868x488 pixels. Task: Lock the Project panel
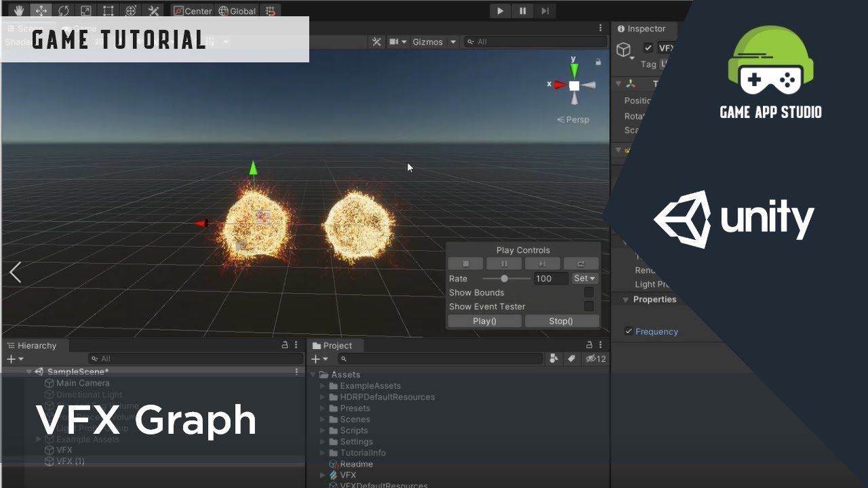tap(589, 345)
